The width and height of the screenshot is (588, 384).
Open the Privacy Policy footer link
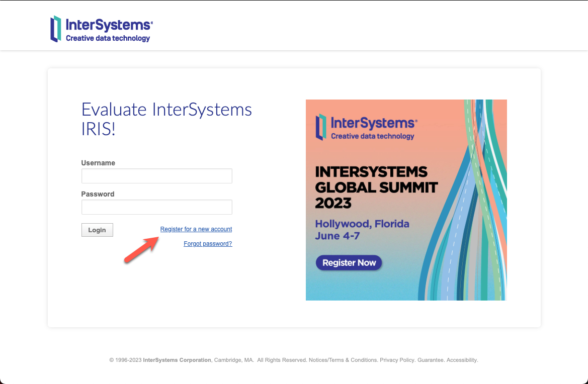[397, 360]
